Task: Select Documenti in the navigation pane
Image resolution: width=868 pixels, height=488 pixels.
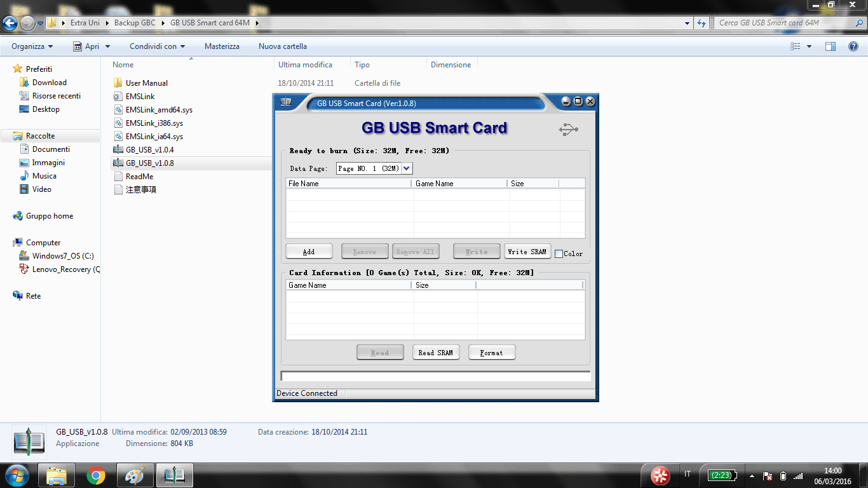Action: (x=51, y=149)
